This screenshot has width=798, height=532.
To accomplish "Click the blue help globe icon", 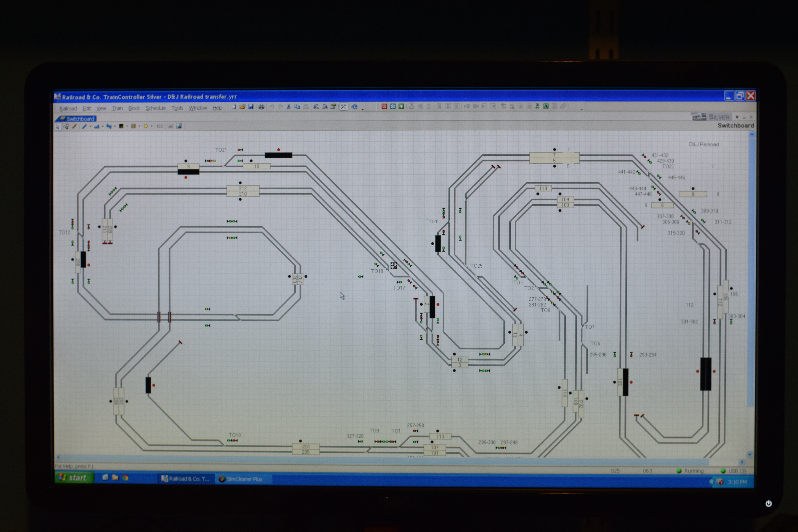I will [355, 107].
